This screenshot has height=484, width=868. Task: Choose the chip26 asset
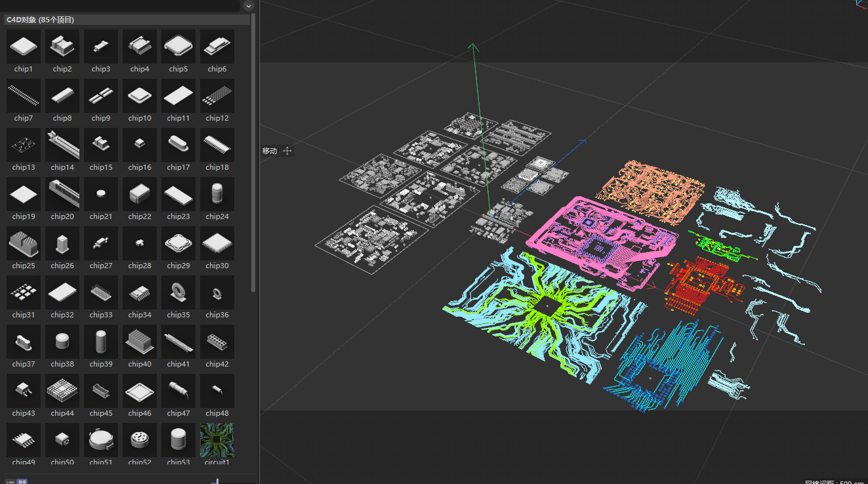pyautogui.click(x=62, y=243)
